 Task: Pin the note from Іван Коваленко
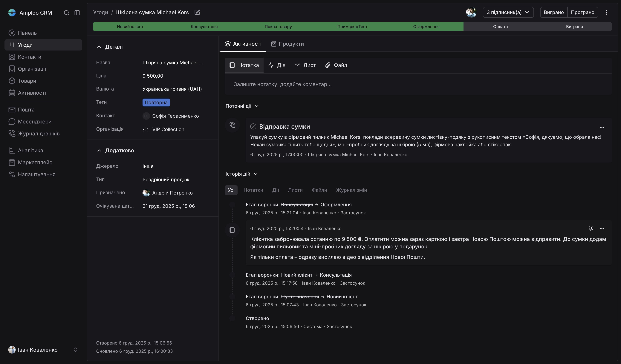(x=591, y=228)
